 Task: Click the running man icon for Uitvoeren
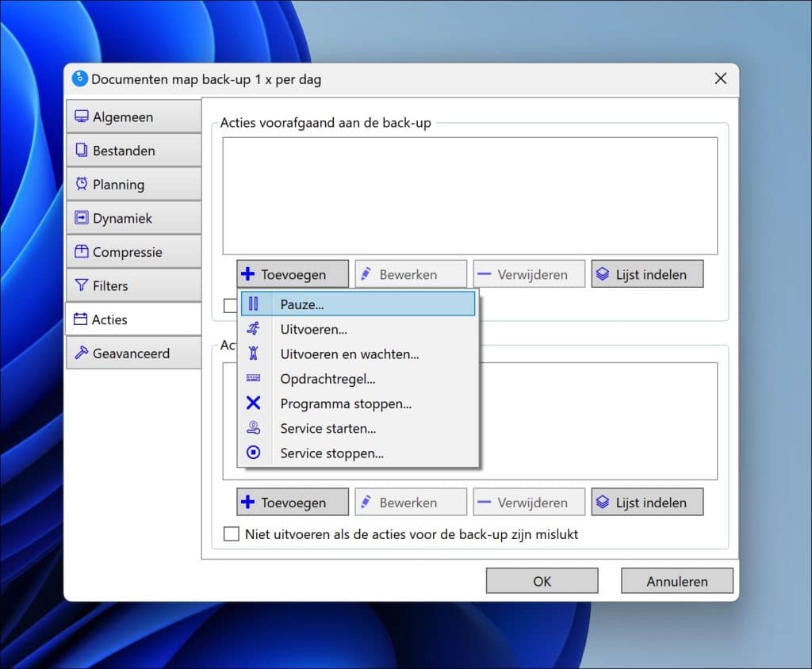tap(253, 328)
